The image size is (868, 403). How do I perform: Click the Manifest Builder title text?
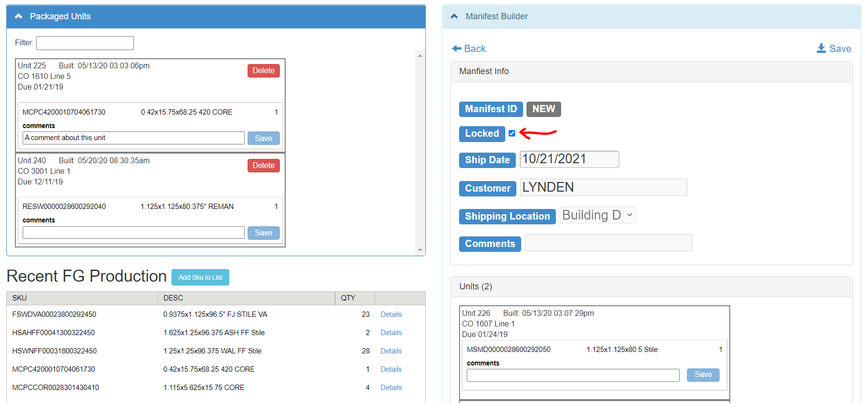tap(497, 16)
